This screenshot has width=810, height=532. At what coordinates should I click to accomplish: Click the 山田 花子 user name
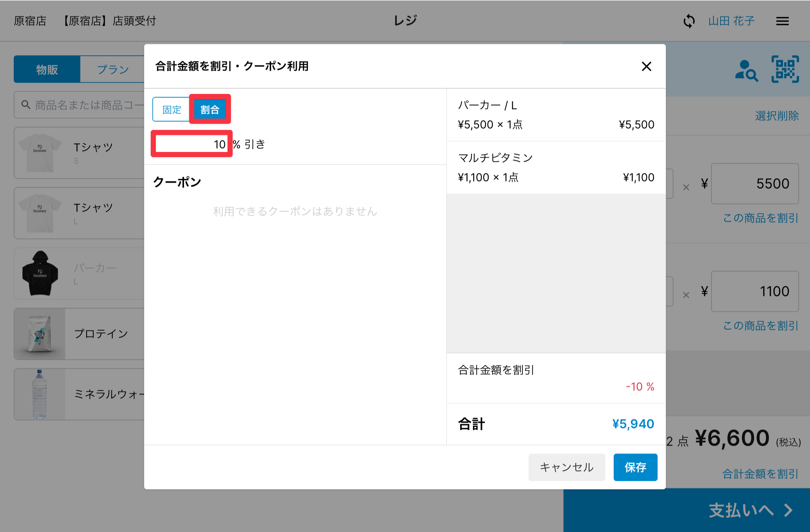click(731, 21)
